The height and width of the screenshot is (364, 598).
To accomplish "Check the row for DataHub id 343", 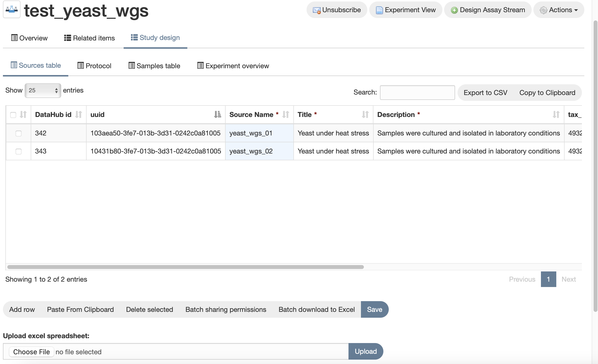I will (19, 151).
